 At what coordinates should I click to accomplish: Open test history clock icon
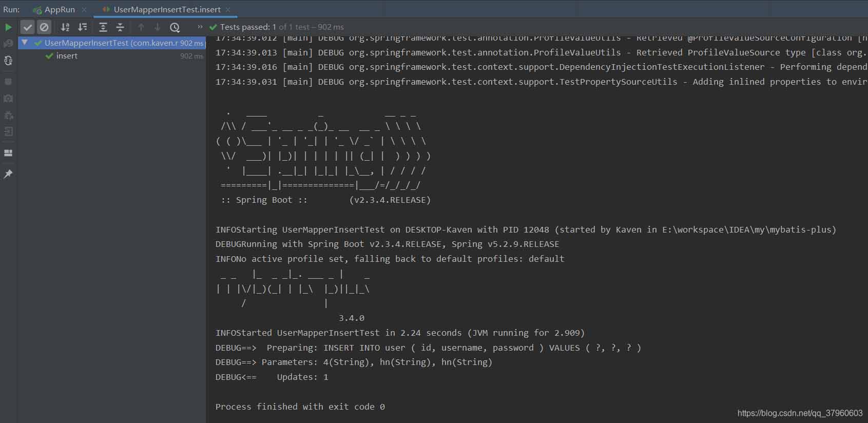point(175,27)
